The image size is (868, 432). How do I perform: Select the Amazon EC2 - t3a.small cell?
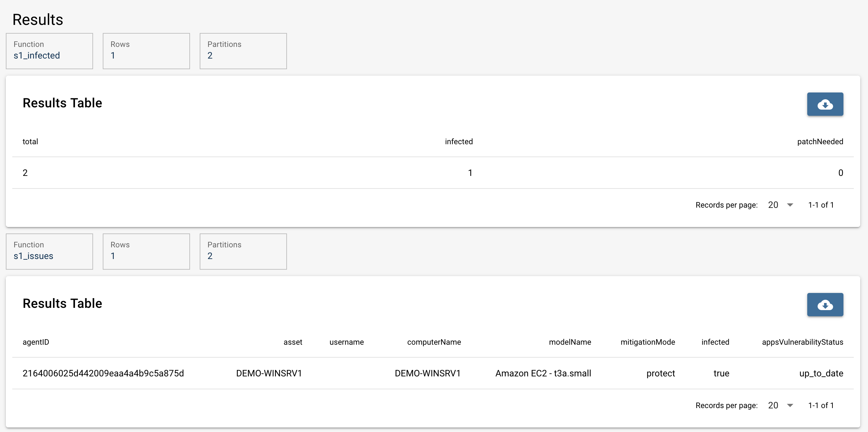pos(543,373)
